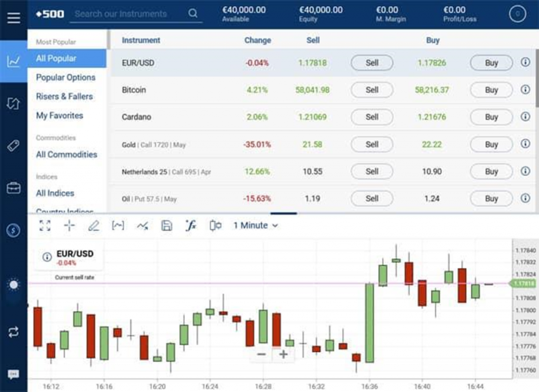This screenshot has height=392, width=539.
Task: Open the candlestick chart type icon
Action: coord(215,226)
